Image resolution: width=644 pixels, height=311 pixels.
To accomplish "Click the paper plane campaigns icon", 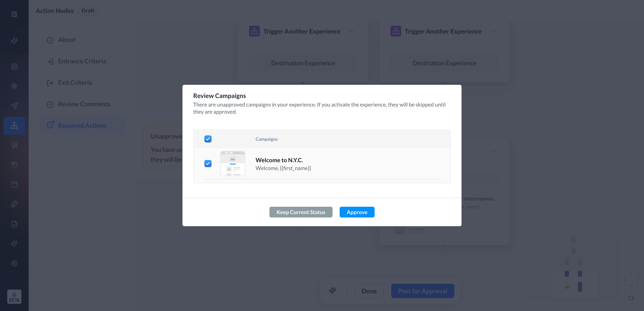I will pos(14,106).
